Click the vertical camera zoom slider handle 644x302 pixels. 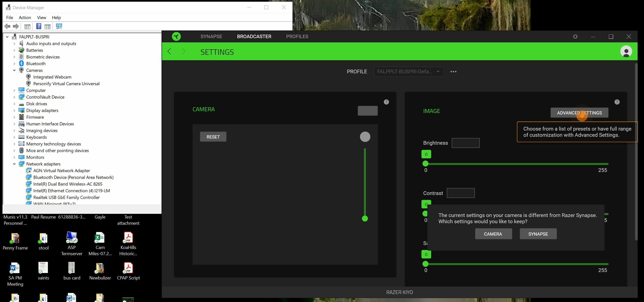coord(365,219)
